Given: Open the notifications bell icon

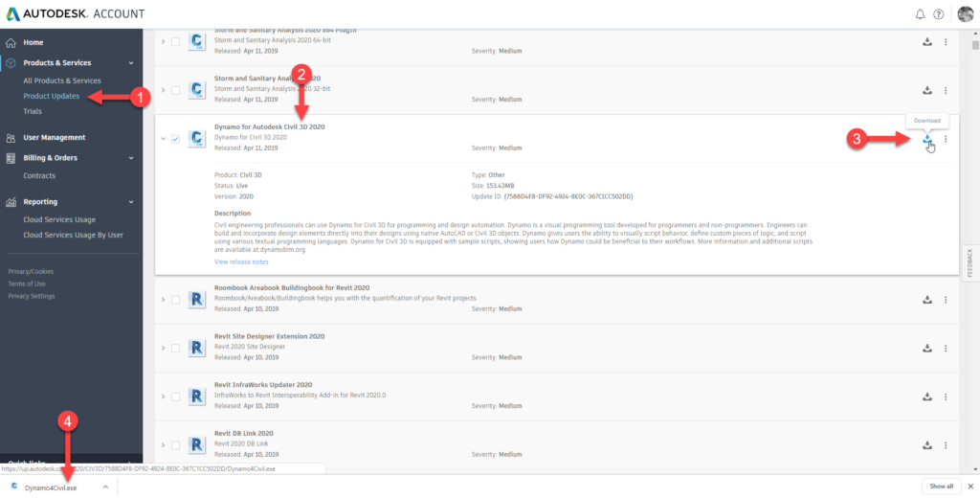Looking at the screenshot, I should [920, 13].
